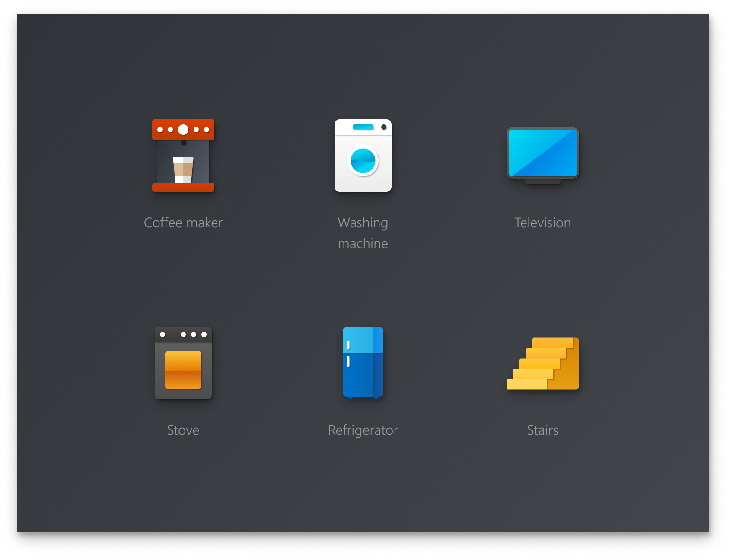Choose the Television icon
Viewport: 733px width, 560px height.
pyautogui.click(x=543, y=156)
